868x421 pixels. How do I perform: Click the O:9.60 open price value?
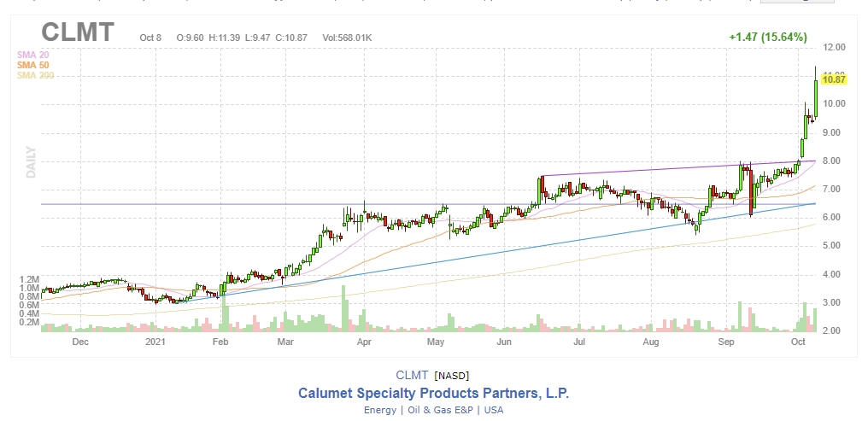point(190,38)
